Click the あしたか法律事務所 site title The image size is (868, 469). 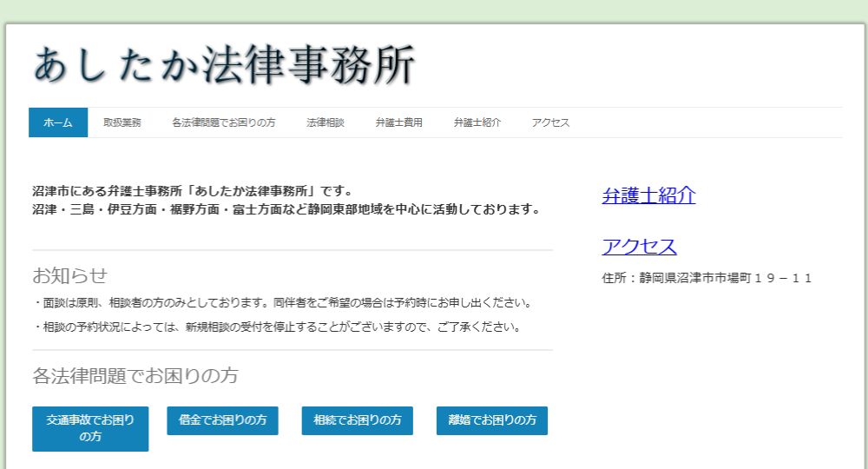click(224, 65)
